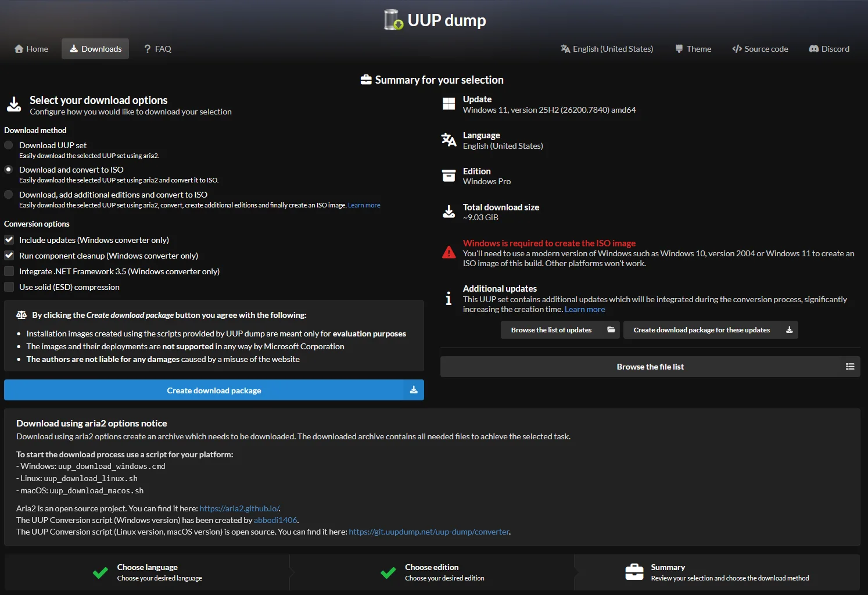This screenshot has height=595, width=868.
Task: Click the UUP dump logo icon
Action: click(393, 20)
